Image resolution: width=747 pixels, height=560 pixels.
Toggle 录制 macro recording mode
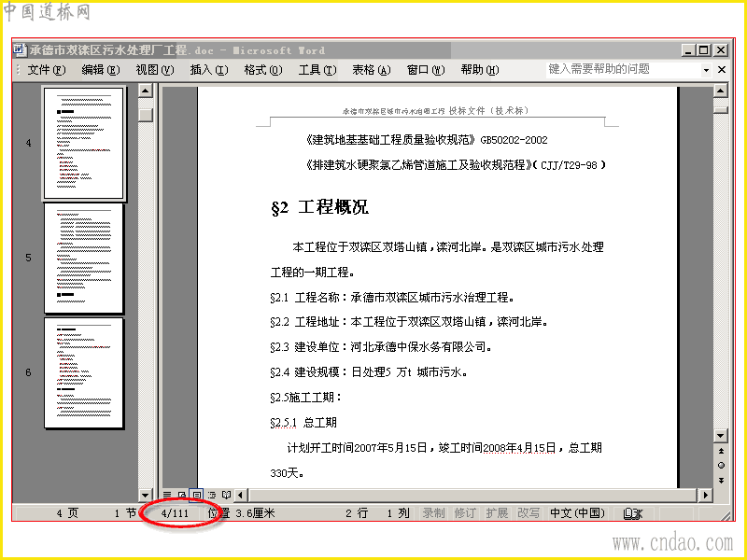point(432,512)
